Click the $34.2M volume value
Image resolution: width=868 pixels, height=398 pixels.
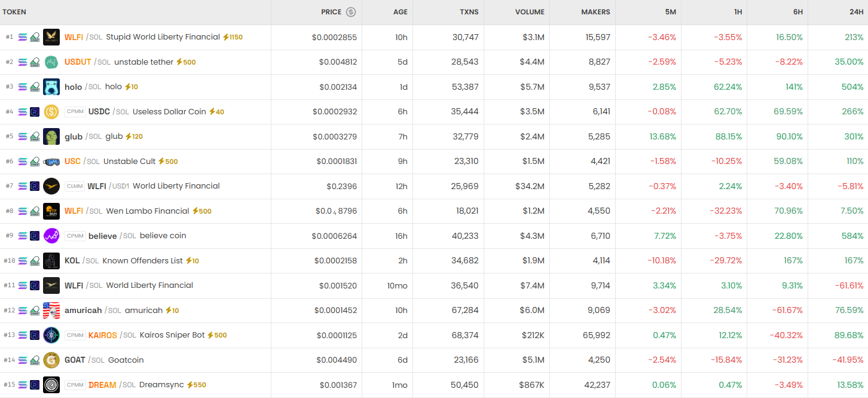(x=530, y=186)
